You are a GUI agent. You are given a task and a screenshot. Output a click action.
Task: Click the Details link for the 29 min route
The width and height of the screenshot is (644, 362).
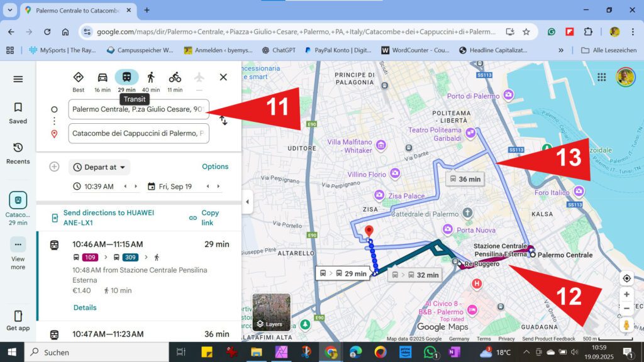[x=85, y=307]
